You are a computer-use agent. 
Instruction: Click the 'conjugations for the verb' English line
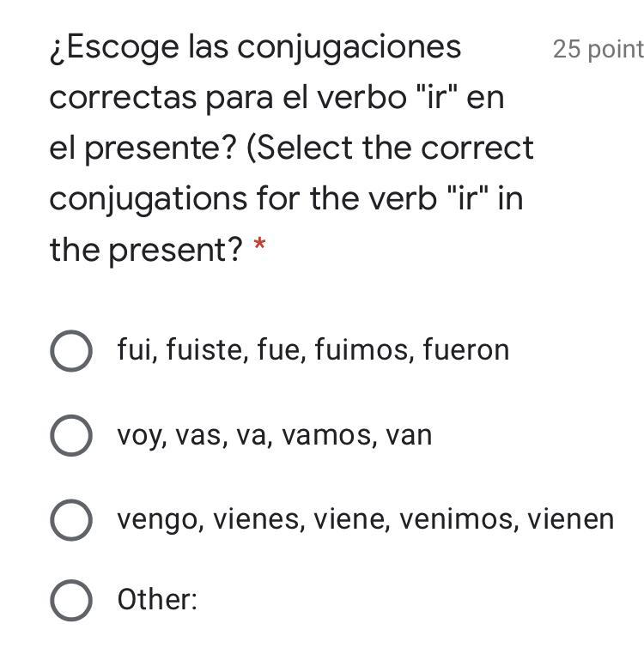[286, 198]
